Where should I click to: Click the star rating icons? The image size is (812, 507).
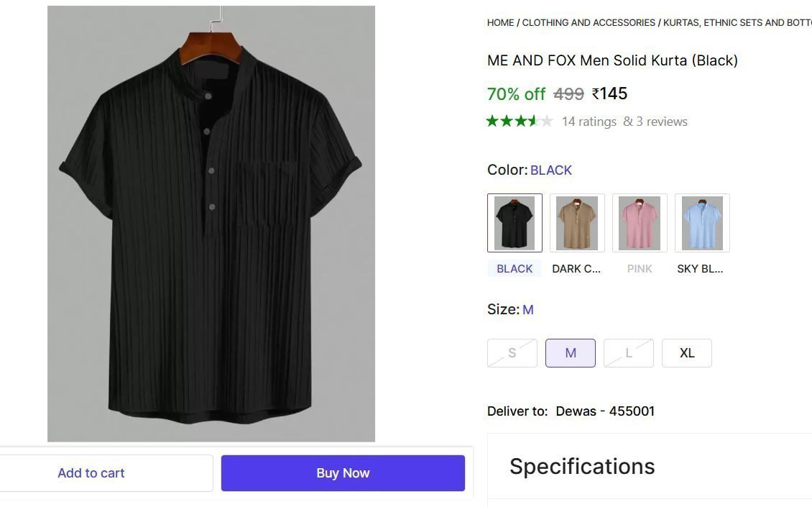[519, 122]
